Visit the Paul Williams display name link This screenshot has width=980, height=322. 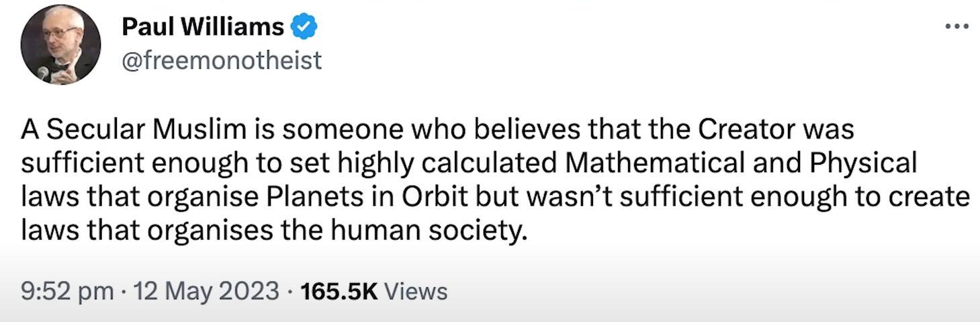203,28
